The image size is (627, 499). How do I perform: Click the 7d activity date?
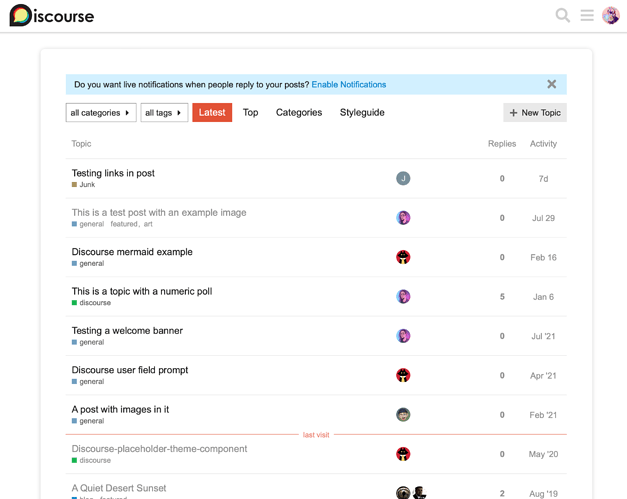coord(543,179)
